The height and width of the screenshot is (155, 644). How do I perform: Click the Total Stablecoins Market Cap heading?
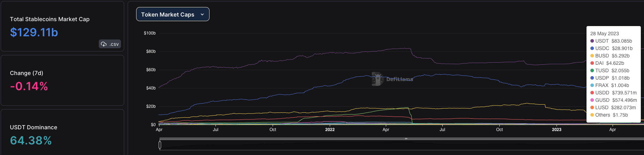tap(50, 19)
